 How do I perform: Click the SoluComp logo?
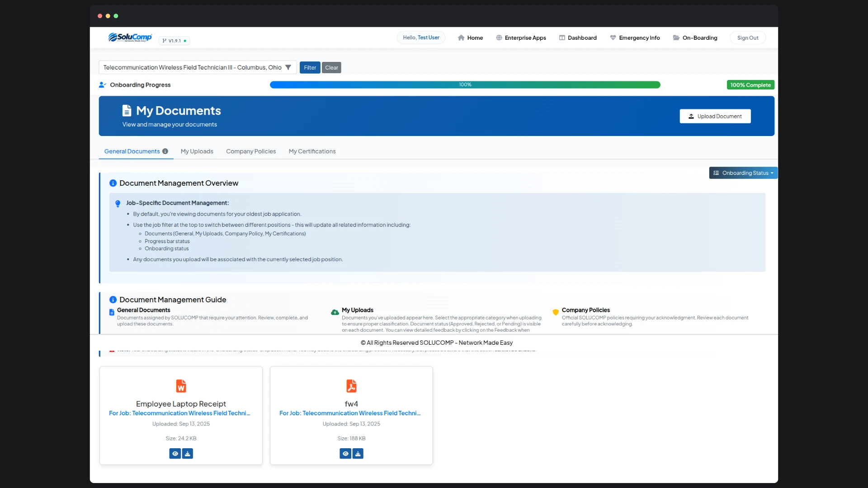pos(130,38)
